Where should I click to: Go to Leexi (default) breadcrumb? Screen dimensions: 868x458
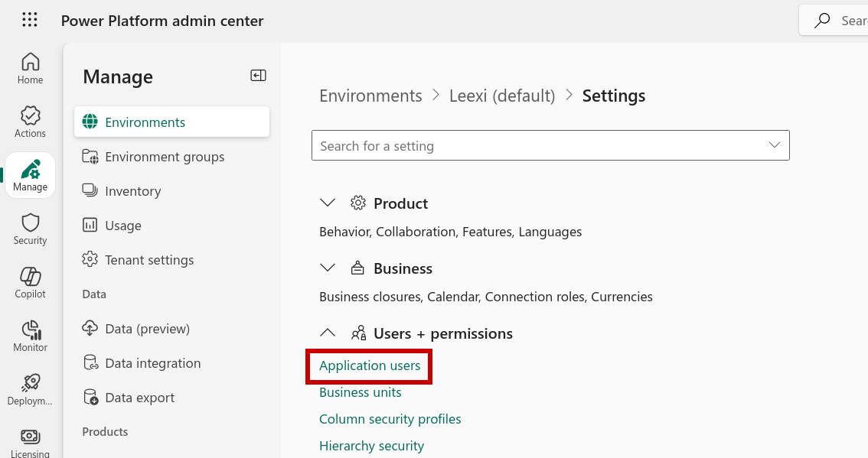click(502, 96)
